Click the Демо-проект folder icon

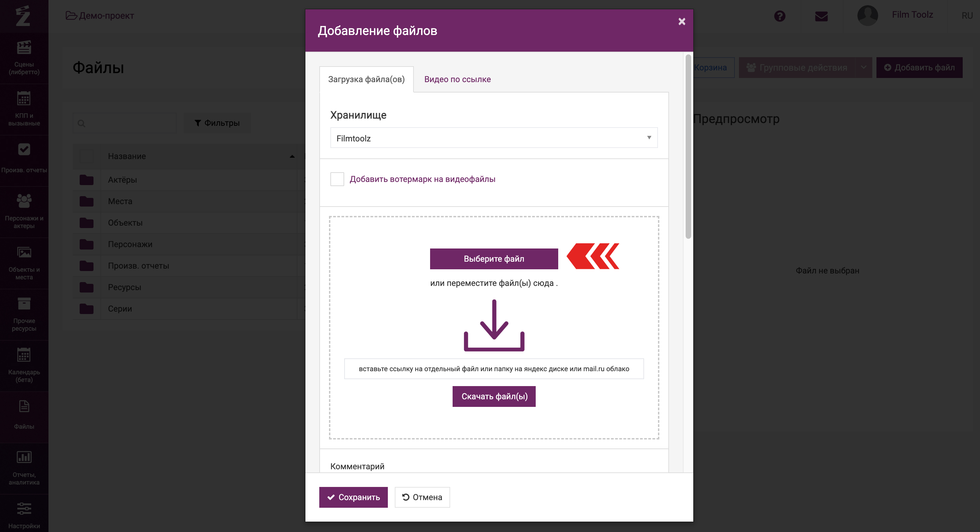click(71, 16)
